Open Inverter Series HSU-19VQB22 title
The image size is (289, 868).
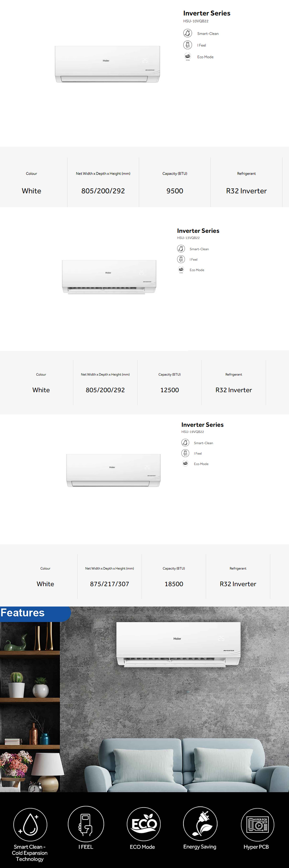[202, 425]
